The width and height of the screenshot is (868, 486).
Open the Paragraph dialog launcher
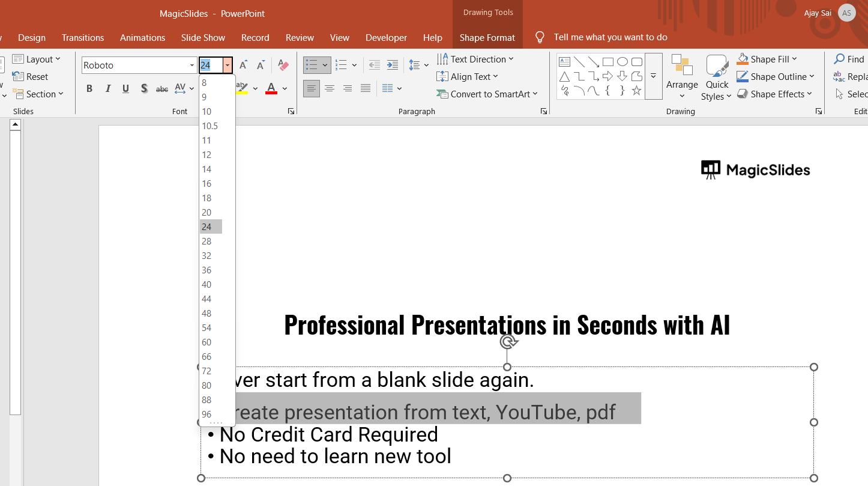pyautogui.click(x=544, y=111)
